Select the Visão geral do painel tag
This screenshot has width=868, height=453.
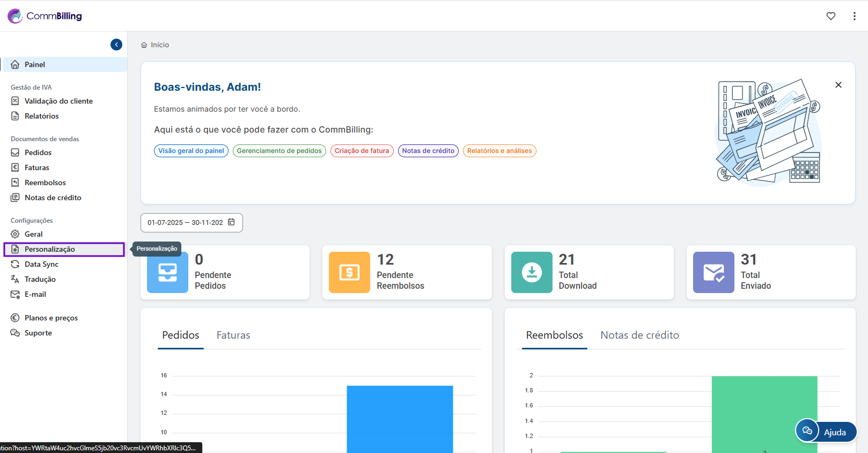click(x=191, y=151)
